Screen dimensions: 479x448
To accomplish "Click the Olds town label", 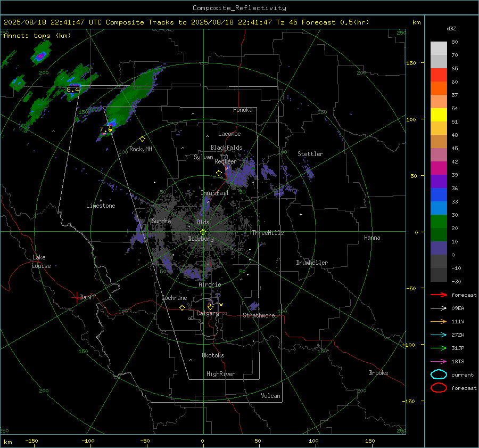I will [203, 222].
